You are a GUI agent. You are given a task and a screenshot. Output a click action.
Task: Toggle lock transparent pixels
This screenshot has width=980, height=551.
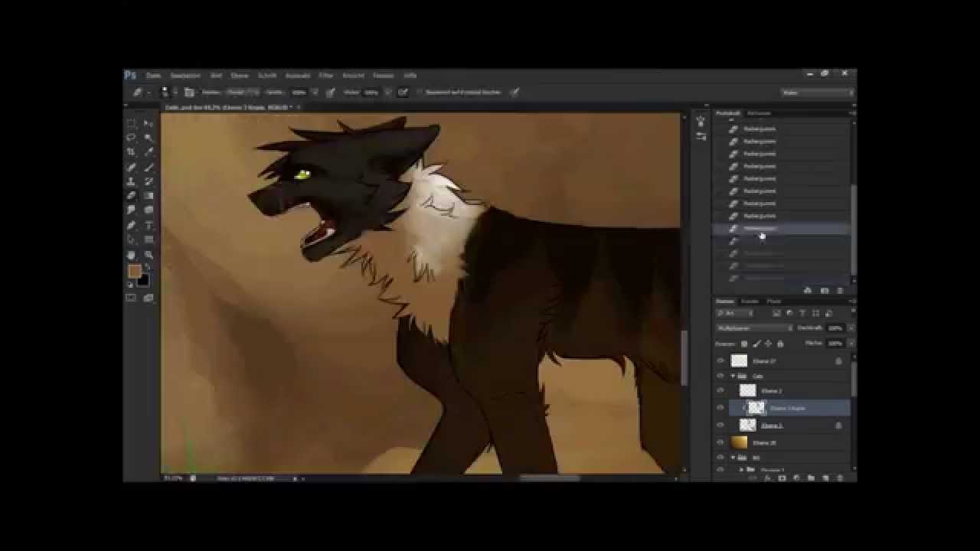[x=744, y=344]
